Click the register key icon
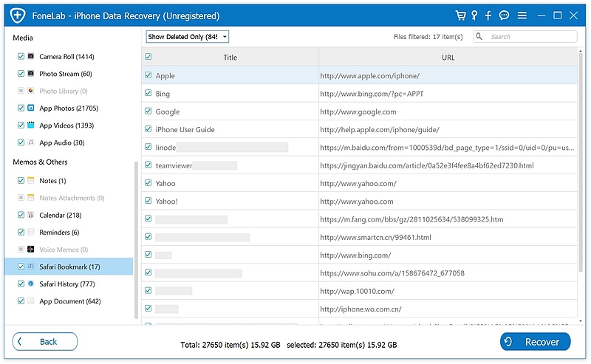 tap(474, 16)
